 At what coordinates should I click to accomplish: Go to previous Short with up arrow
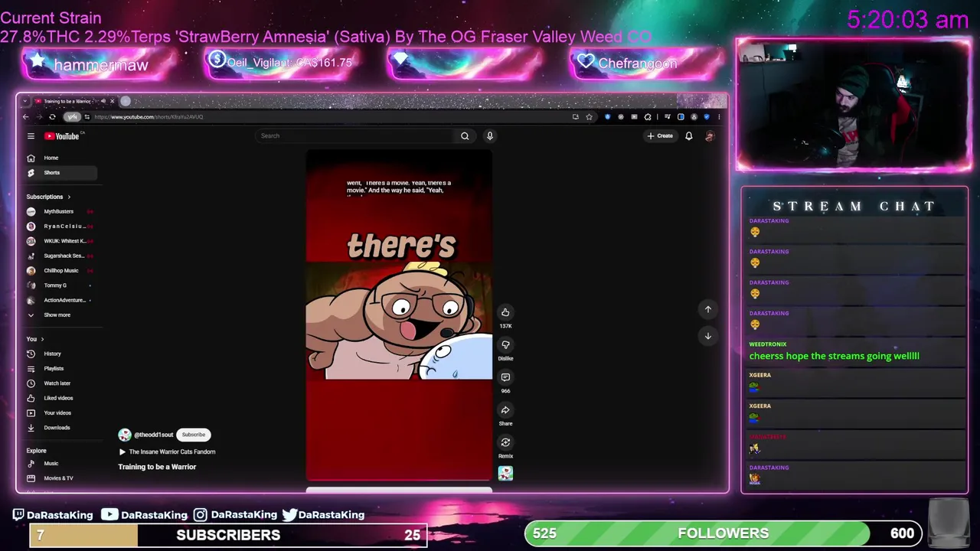pos(708,309)
